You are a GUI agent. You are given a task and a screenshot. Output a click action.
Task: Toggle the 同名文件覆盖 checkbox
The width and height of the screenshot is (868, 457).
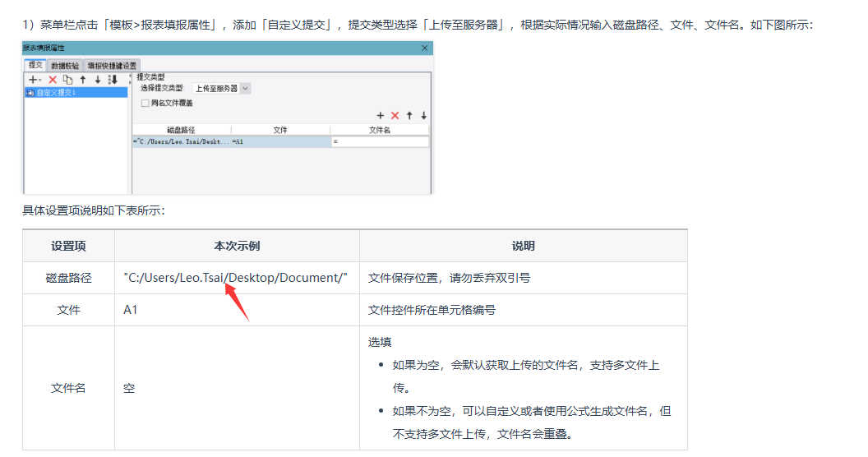[145, 103]
